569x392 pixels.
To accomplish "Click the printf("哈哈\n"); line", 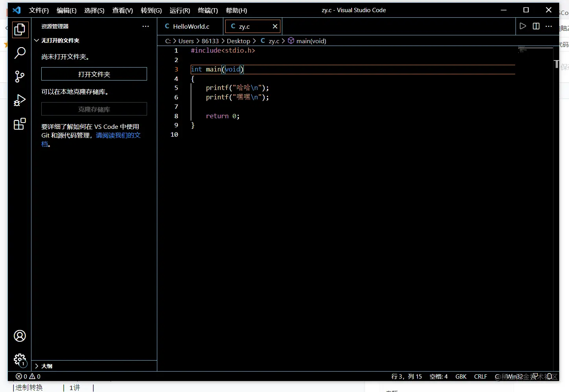I will (x=238, y=88).
